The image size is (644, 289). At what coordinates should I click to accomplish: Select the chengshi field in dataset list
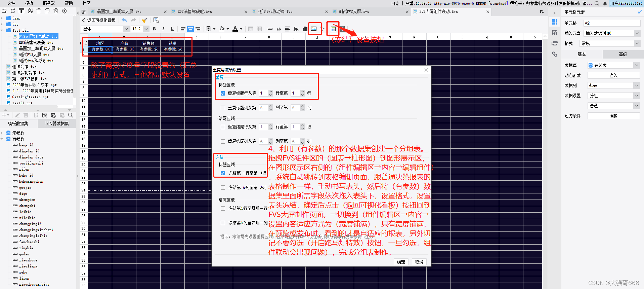(x=27, y=206)
